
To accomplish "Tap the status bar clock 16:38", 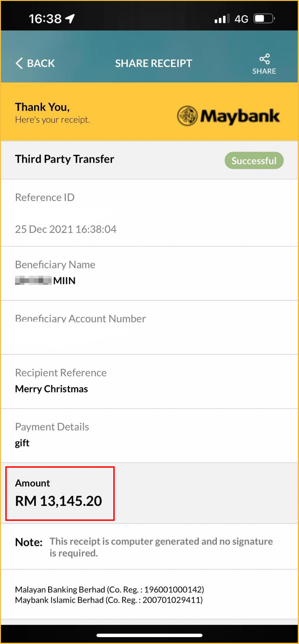I will click(x=45, y=19).
